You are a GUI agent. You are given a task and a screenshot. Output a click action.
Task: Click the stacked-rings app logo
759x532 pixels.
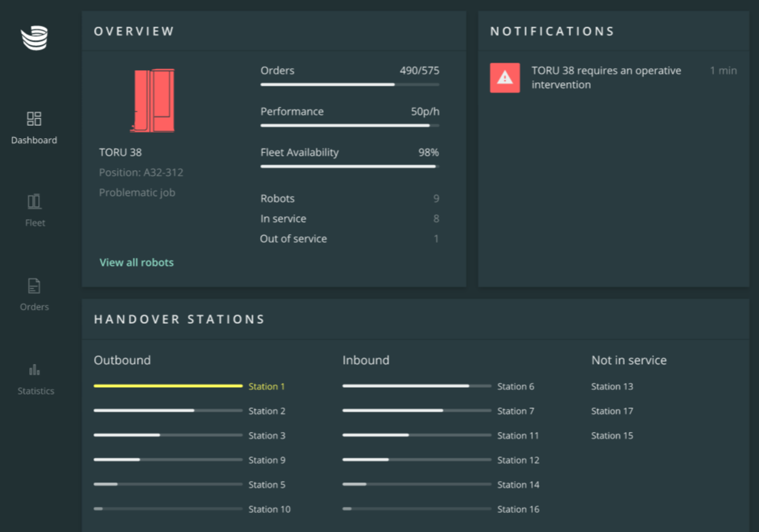pos(34,38)
